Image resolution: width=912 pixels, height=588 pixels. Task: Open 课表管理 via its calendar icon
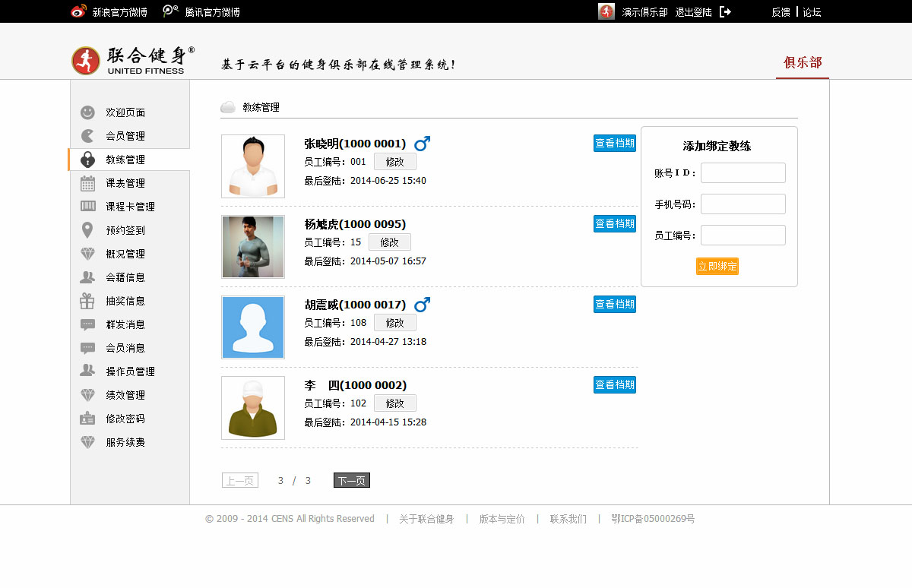click(x=88, y=183)
